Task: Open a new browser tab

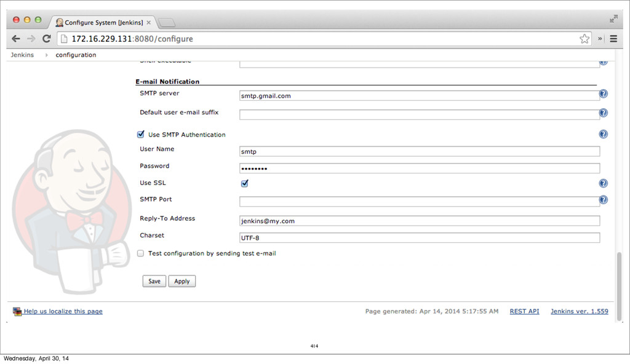Action: pos(166,23)
